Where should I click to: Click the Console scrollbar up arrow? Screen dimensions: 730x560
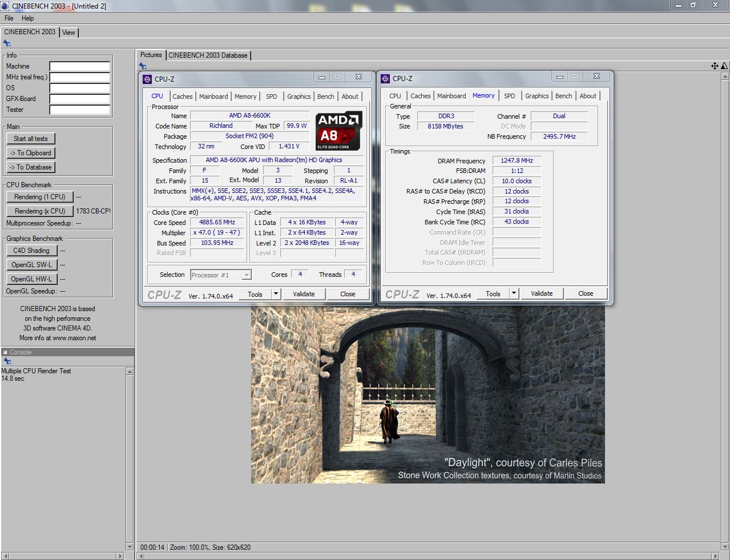point(130,372)
